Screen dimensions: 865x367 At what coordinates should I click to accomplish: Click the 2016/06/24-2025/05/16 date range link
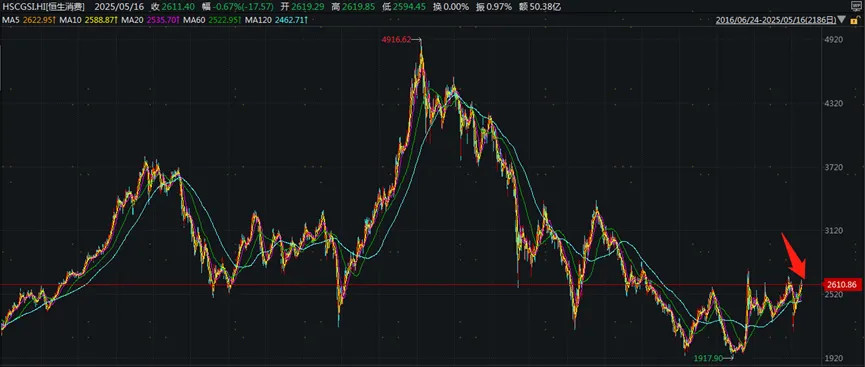[x=776, y=20]
